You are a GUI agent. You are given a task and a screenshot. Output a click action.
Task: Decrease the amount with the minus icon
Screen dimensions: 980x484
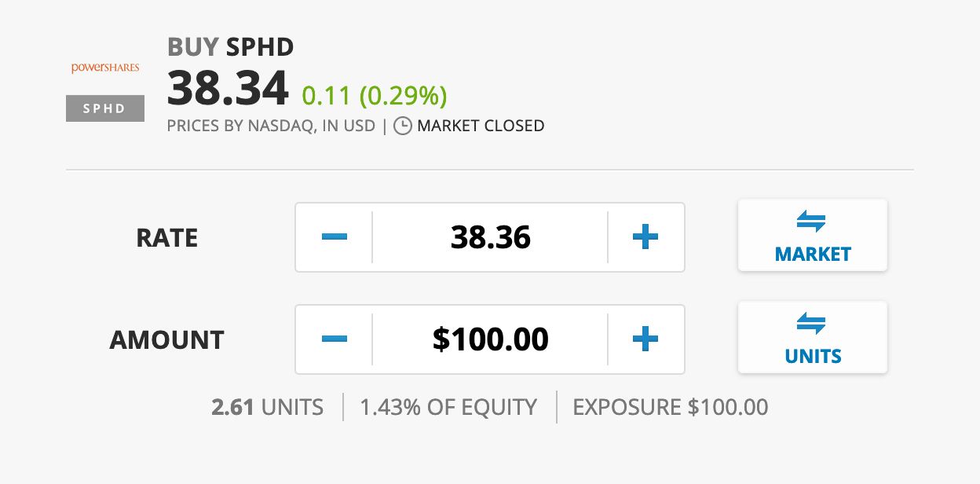pyautogui.click(x=335, y=339)
